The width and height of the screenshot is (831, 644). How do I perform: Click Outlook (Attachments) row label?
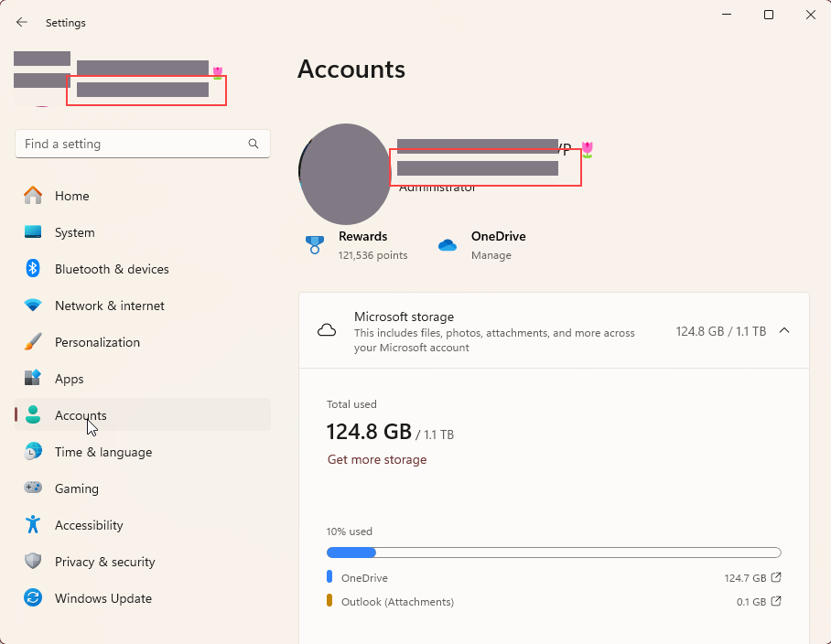(x=397, y=602)
